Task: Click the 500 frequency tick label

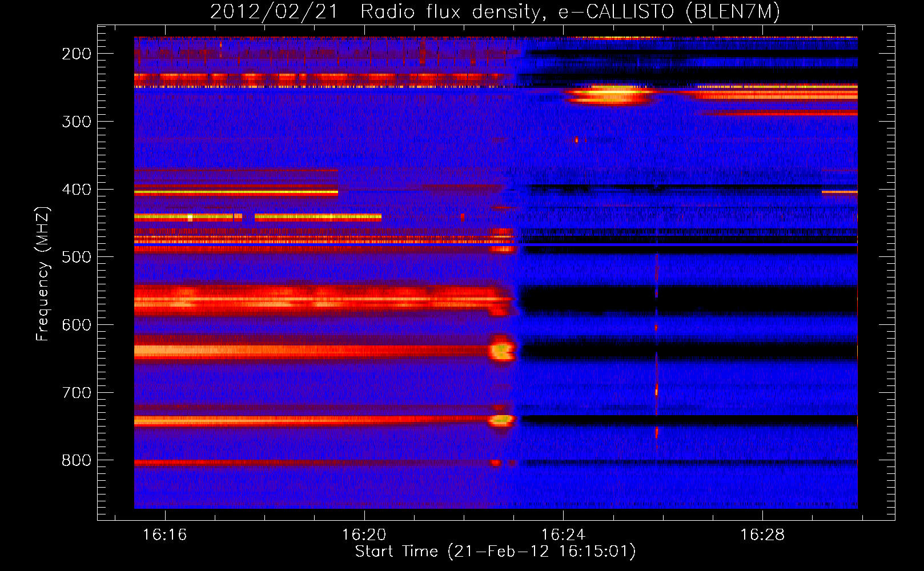Action: click(77, 257)
